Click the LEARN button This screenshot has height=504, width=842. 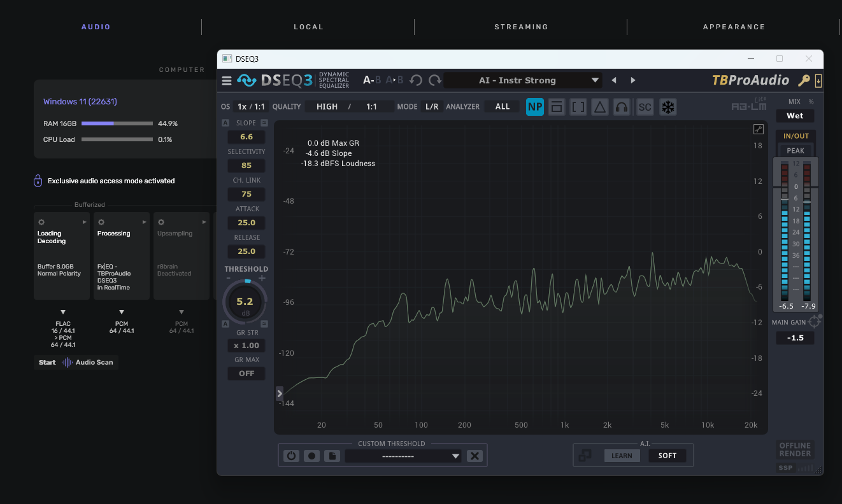(x=622, y=456)
